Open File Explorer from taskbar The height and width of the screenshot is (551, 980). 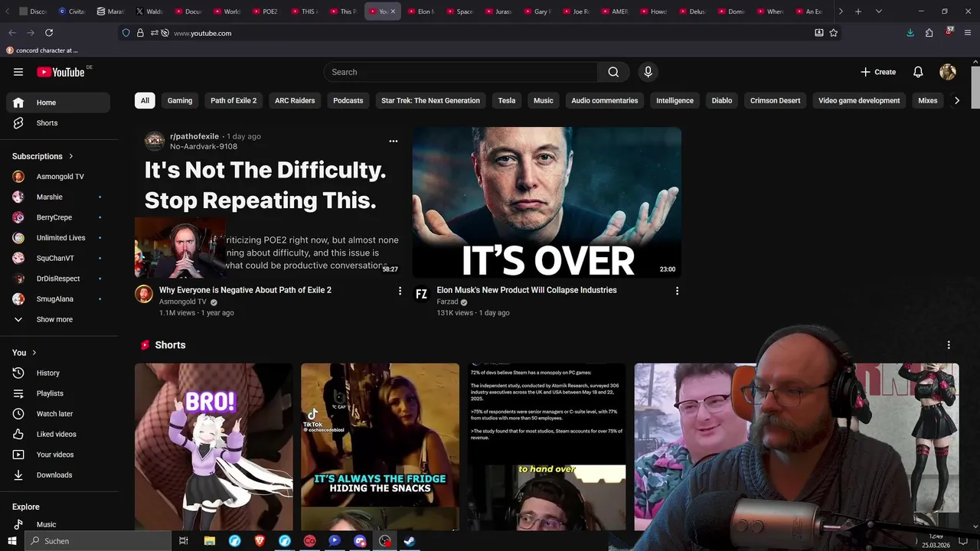(x=209, y=541)
